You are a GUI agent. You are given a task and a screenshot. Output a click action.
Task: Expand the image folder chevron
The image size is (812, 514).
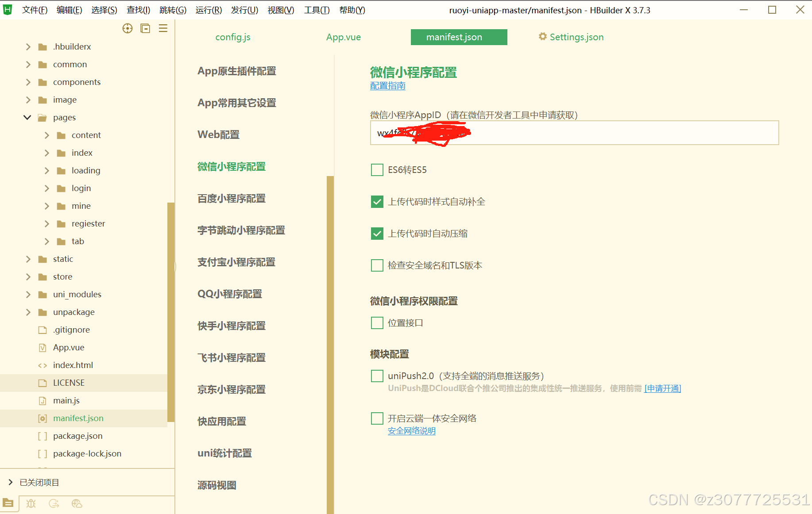tap(28, 100)
